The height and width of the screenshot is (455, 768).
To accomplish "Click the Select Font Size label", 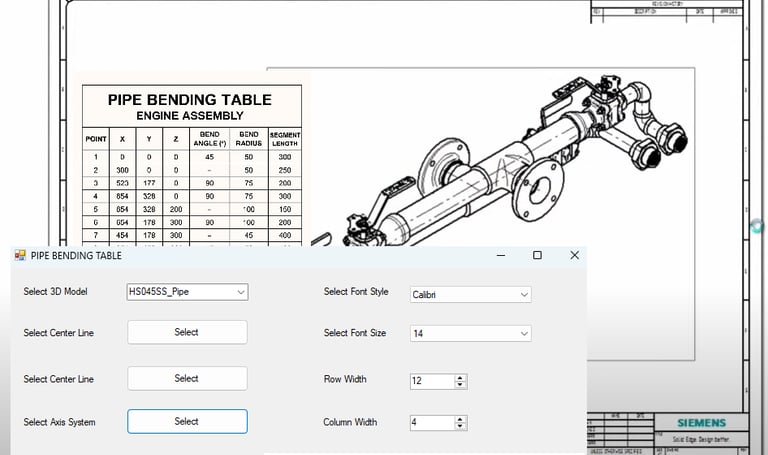I will pos(355,333).
